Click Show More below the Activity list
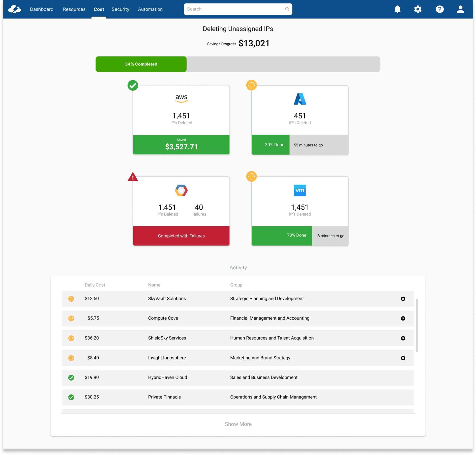 [238, 424]
